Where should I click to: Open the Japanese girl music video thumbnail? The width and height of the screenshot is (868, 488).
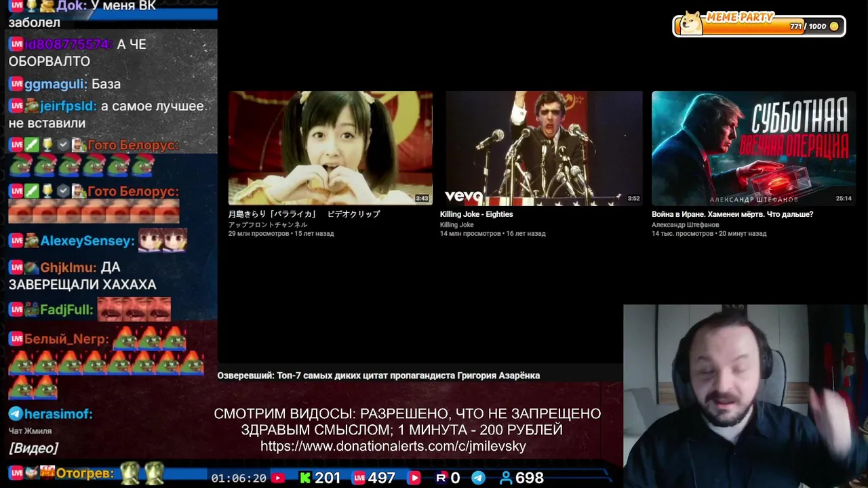(330, 148)
